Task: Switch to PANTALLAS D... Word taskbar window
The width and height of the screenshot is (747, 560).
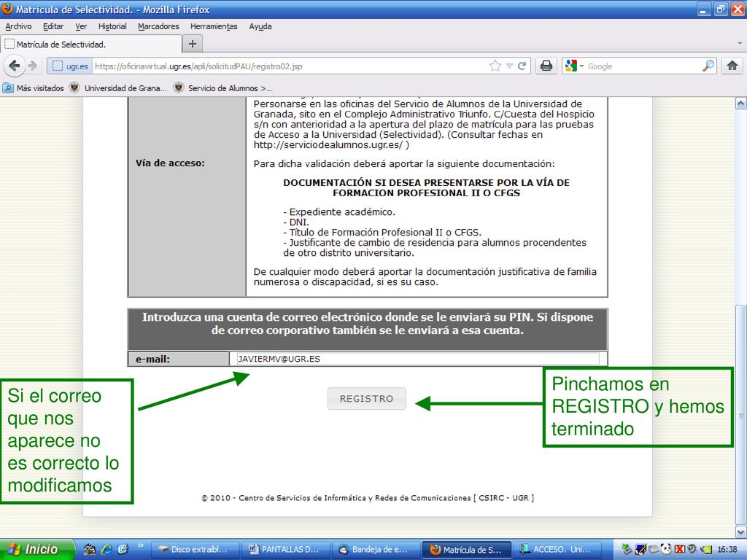Action: [x=285, y=550]
